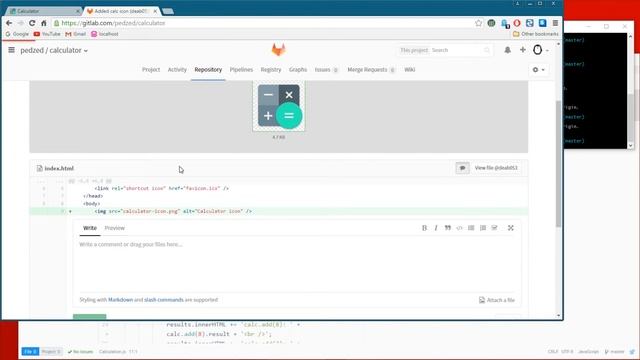Viewport: 640px width, 360px height.
Task: Click the UTF-8 encoding in status bar
Action: point(567,351)
